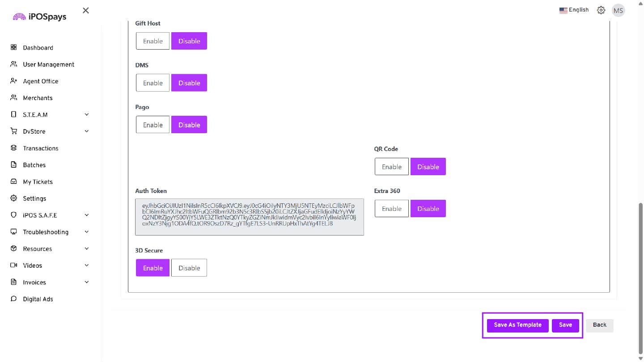Disable the 3D Secure option

189,268
